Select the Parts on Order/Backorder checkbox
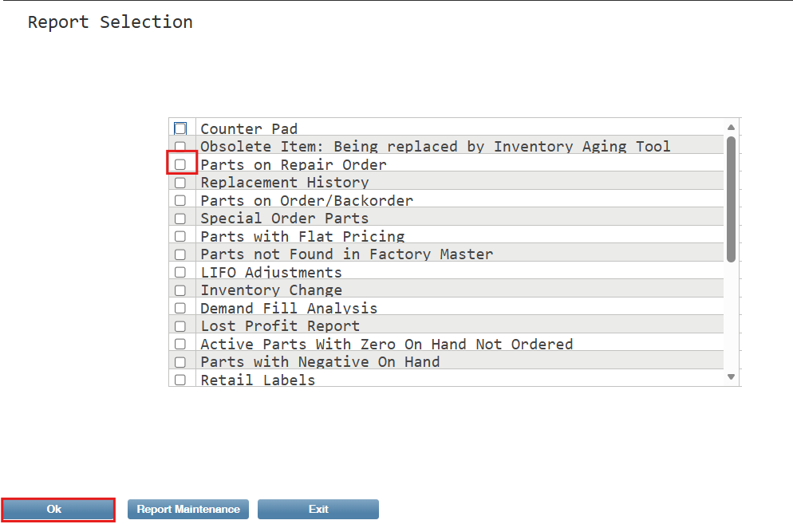Image resolution: width=793 pixels, height=532 pixels. 180,200
